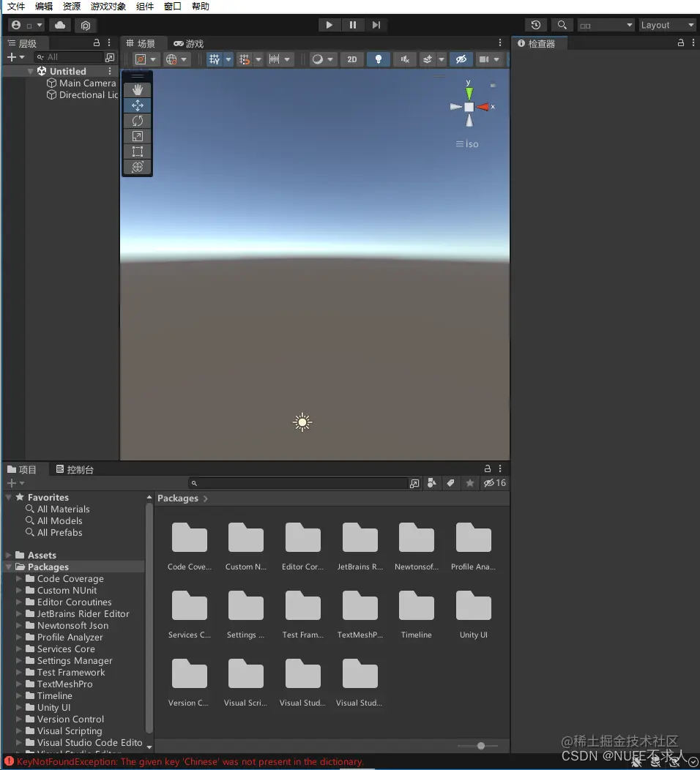This screenshot has width=700, height=770.
Task: Open Project search picker icon
Action: (x=414, y=484)
